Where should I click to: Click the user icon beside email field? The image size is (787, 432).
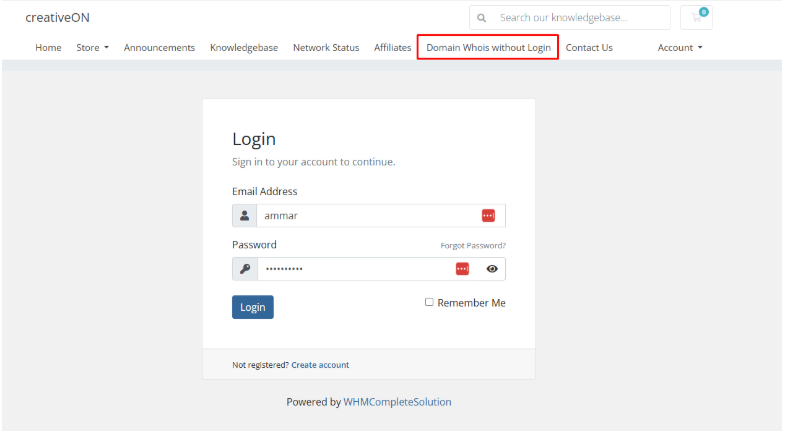tap(245, 215)
